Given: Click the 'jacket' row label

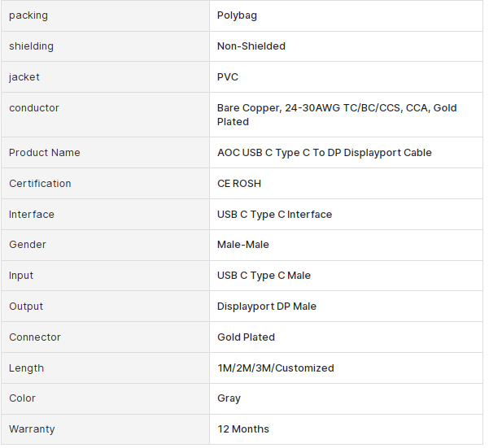Looking at the screenshot, I should (24, 77).
